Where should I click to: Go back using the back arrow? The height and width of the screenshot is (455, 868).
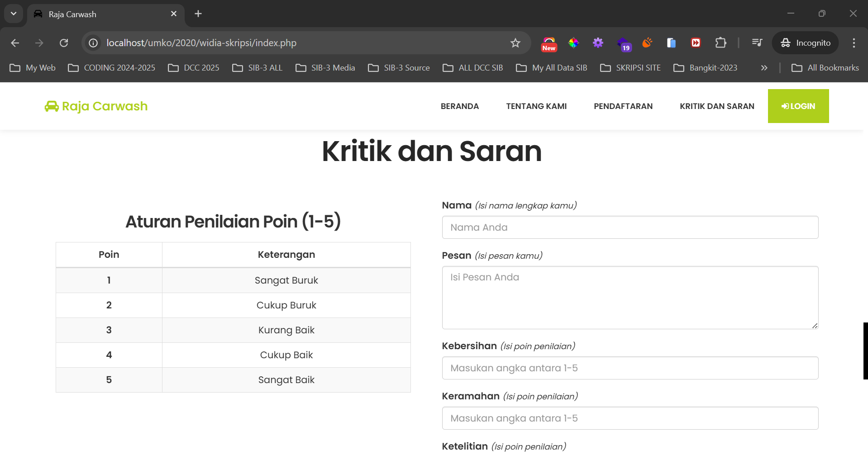[x=15, y=43]
